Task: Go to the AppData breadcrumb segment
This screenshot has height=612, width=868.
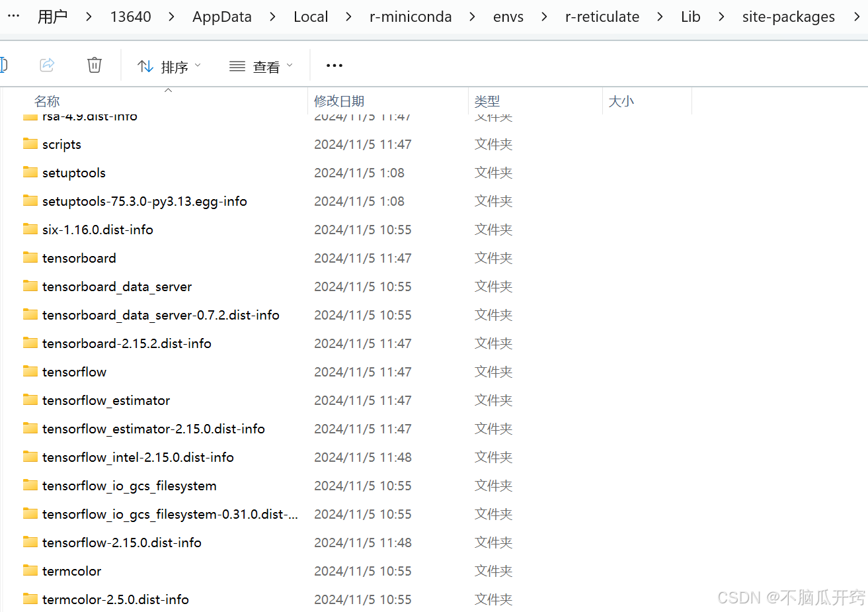Action: pos(222,17)
